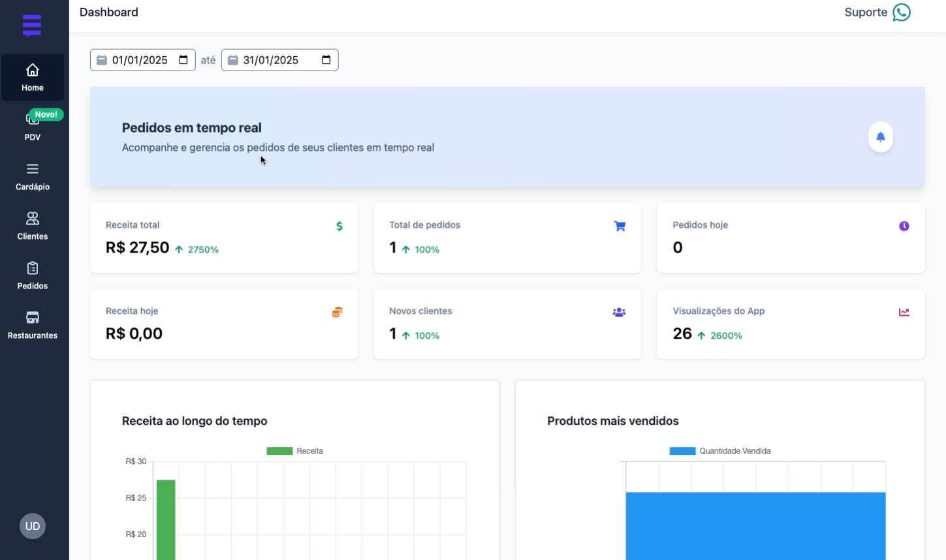The height and width of the screenshot is (560, 946).
Task: Click the coins icon on Receita hoje
Action: [x=337, y=312]
